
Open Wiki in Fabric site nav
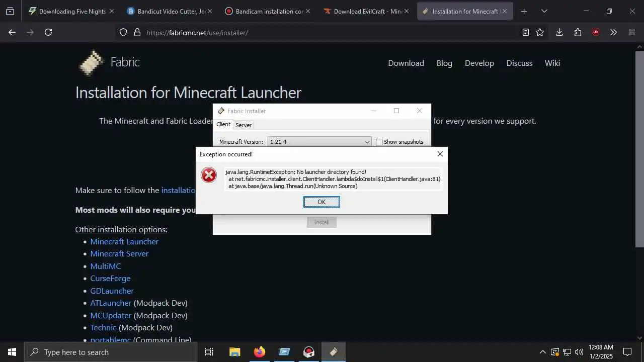[552, 63]
